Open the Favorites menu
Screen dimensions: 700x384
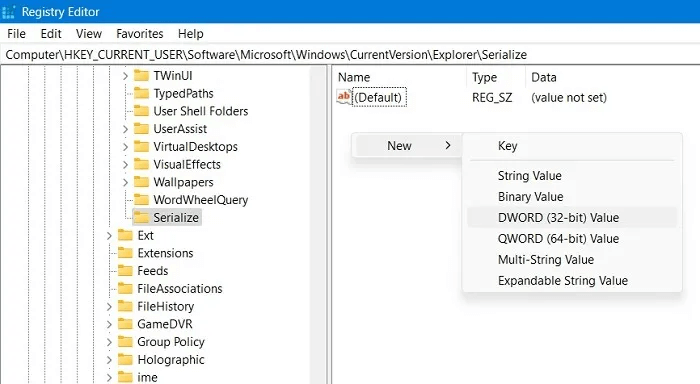click(x=140, y=34)
